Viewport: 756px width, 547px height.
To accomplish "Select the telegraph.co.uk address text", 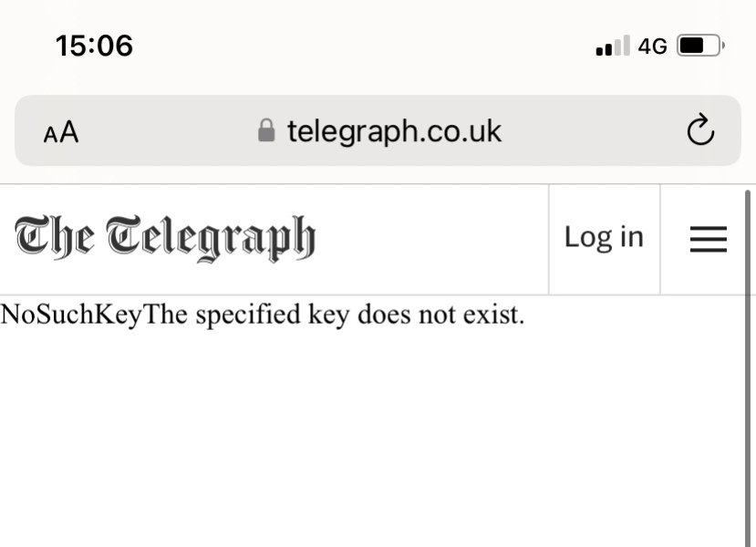I will (x=394, y=131).
